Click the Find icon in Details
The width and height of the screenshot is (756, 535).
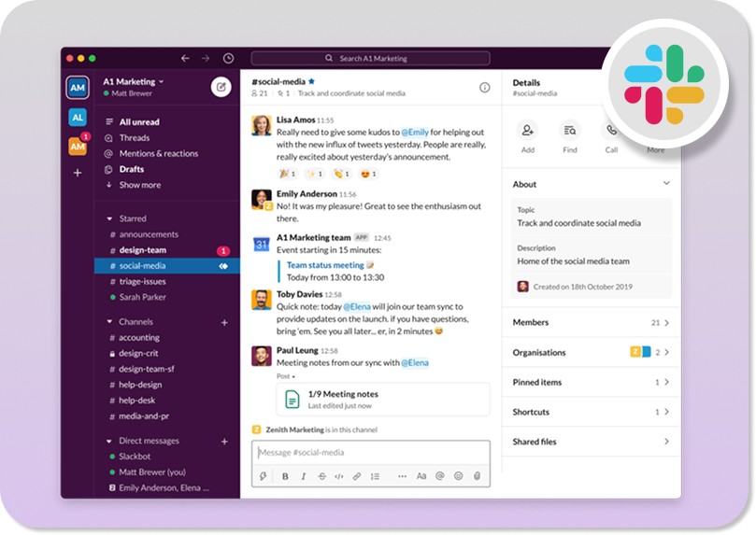tap(569, 130)
